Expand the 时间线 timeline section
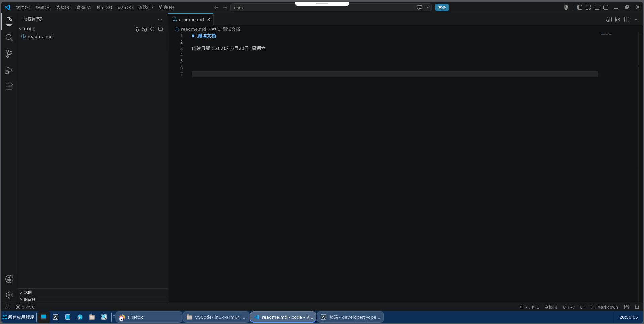The image size is (644, 324). (92, 300)
